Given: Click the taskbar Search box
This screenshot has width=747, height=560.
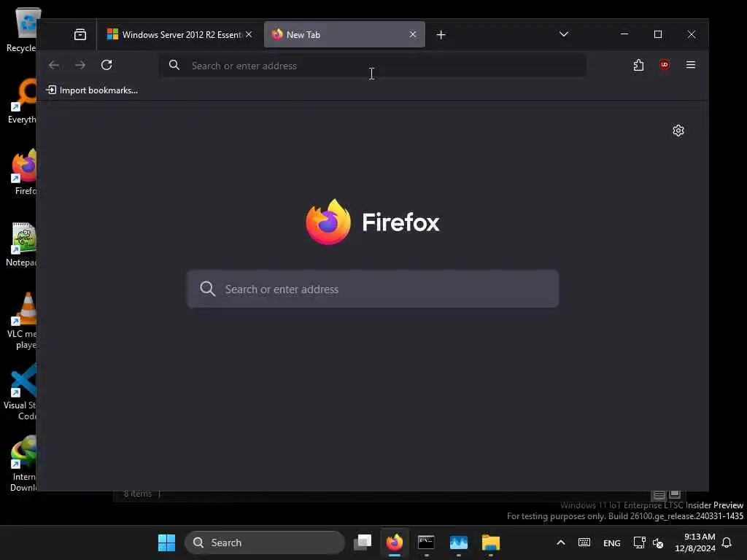Looking at the screenshot, I should (264, 542).
